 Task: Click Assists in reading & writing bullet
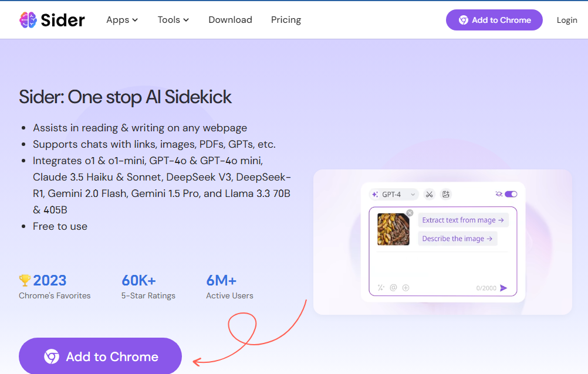point(140,128)
